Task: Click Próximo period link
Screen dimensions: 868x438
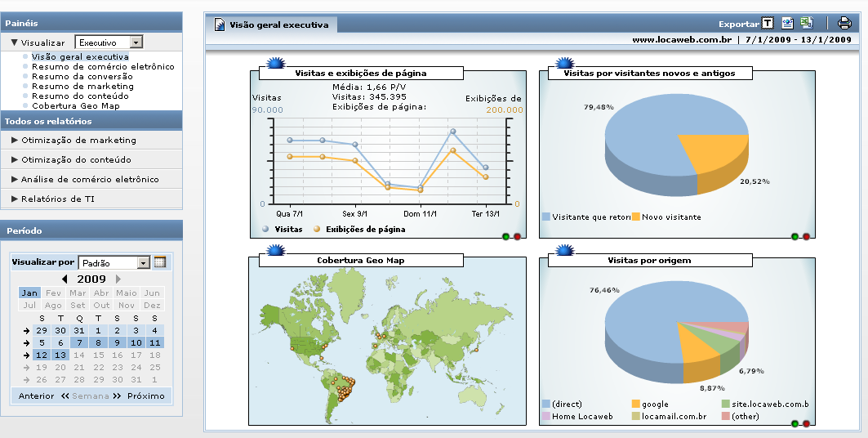Action: [146, 396]
